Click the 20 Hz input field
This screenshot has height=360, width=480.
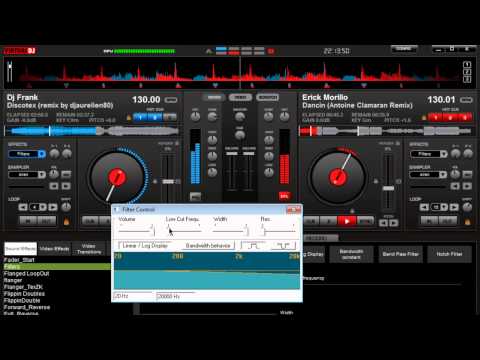point(133,296)
